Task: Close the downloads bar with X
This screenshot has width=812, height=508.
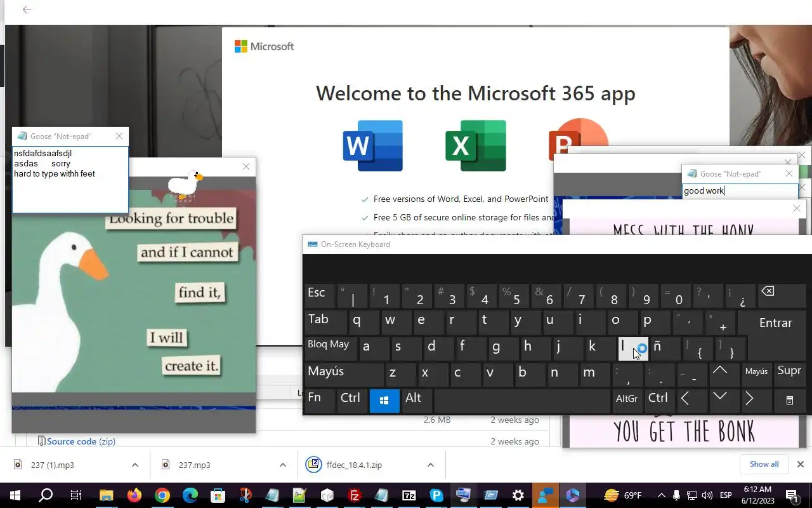Action: click(x=800, y=464)
